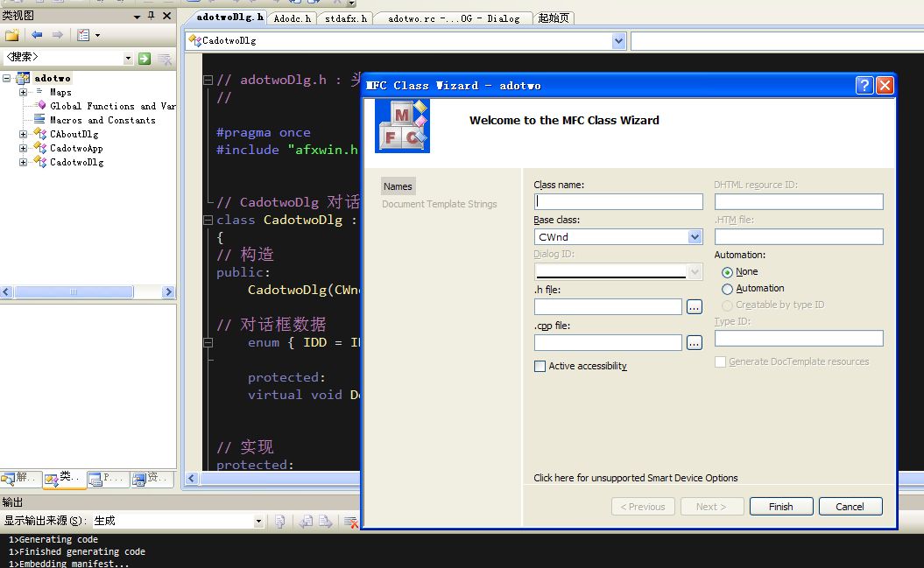
Task: Enable the Active accessibility checkbox
Action: (540, 366)
